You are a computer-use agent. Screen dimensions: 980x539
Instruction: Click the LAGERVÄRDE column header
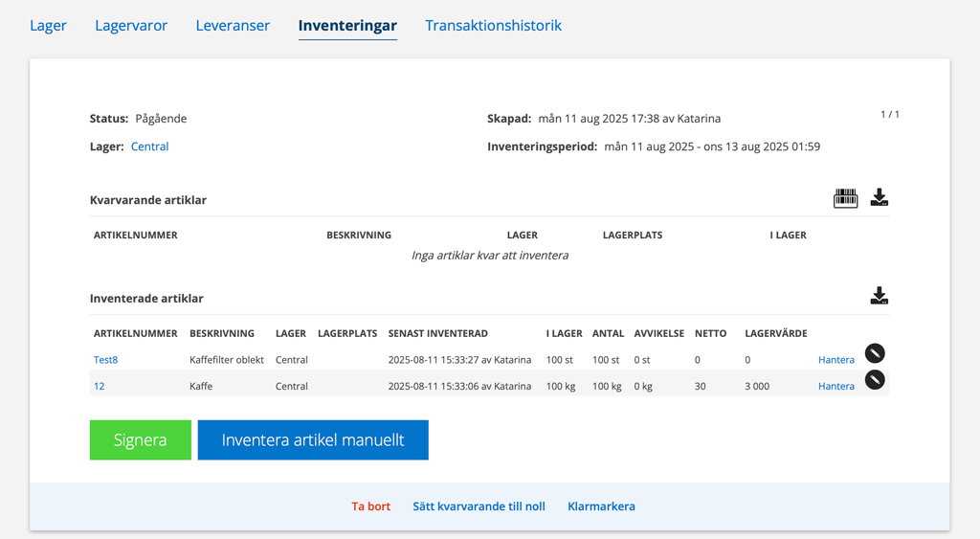(x=776, y=333)
